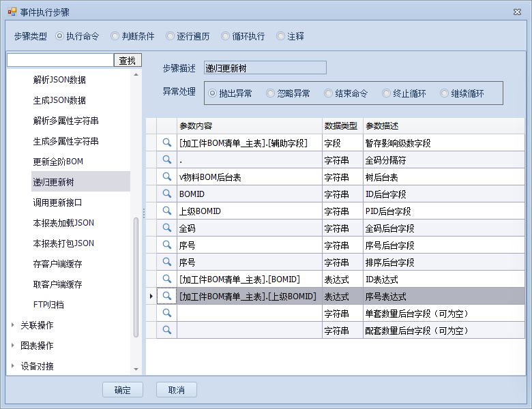Click magnifier icon in the PID后台字段 row

pos(166,211)
